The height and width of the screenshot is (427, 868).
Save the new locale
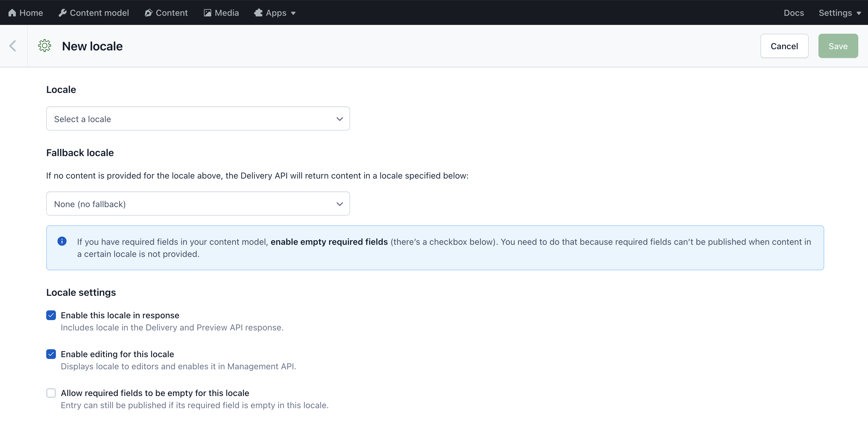pos(838,46)
